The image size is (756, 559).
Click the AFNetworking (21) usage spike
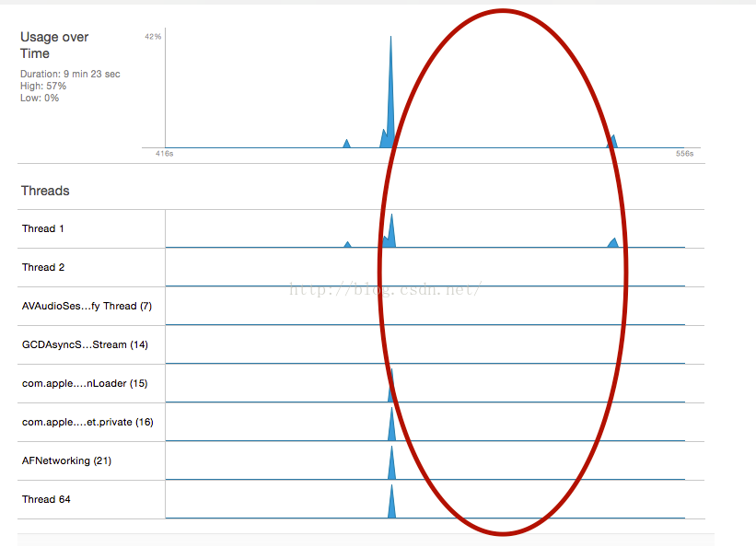tap(391, 465)
